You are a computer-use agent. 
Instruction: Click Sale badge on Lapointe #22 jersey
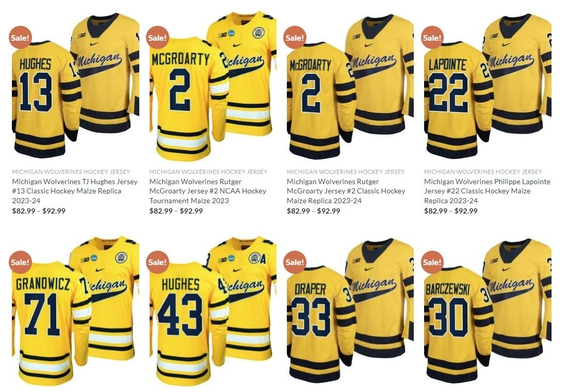[x=432, y=37]
